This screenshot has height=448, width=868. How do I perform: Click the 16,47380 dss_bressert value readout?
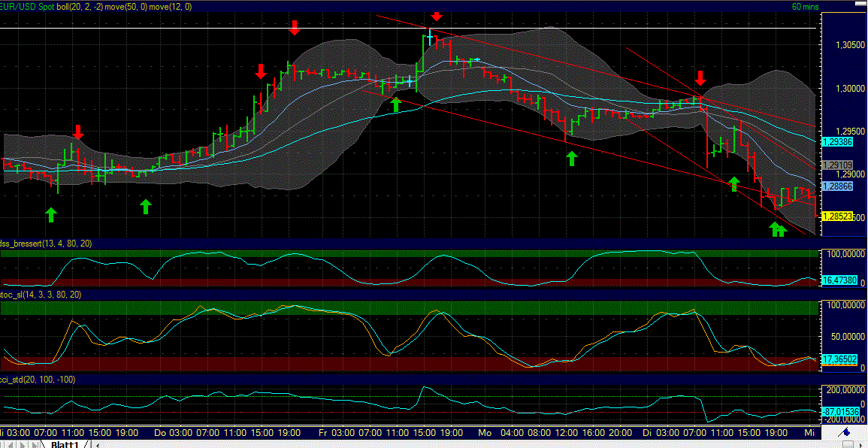(x=841, y=280)
